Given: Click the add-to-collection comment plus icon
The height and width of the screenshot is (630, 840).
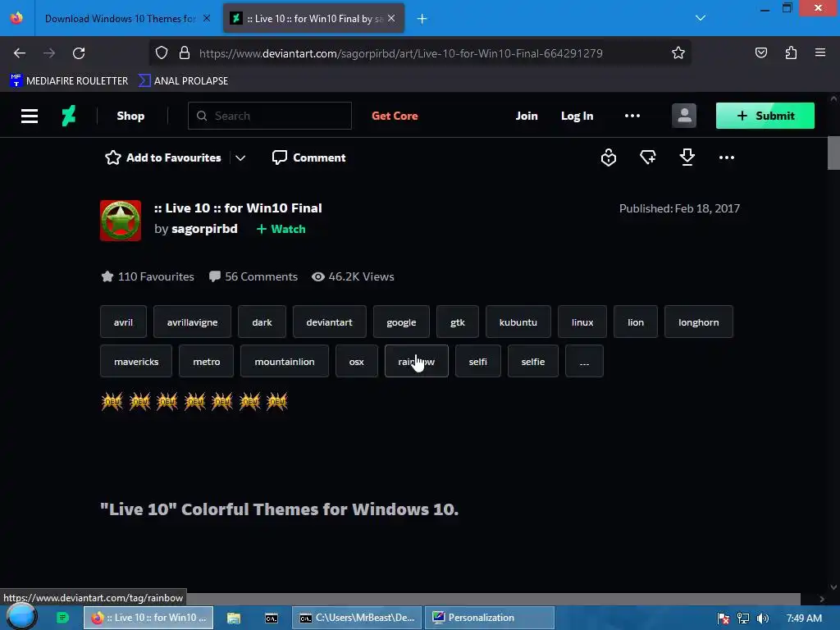Looking at the screenshot, I should [648, 157].
